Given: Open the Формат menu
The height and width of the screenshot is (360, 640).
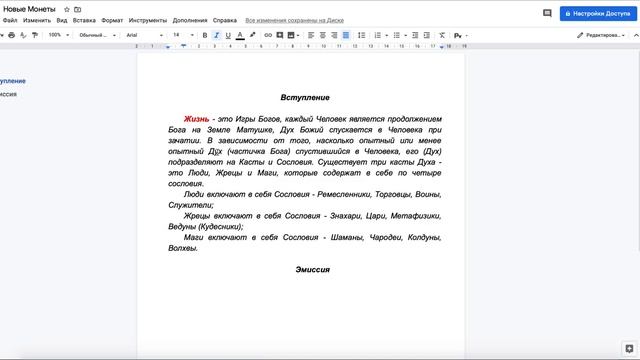Looking at the screenshot, I should coord(112,20).
